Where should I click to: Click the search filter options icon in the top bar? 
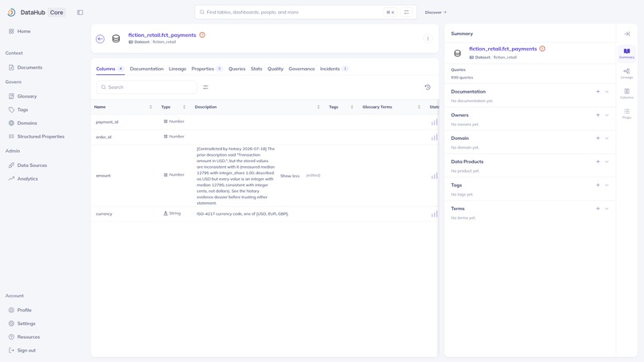click(406, 12)
